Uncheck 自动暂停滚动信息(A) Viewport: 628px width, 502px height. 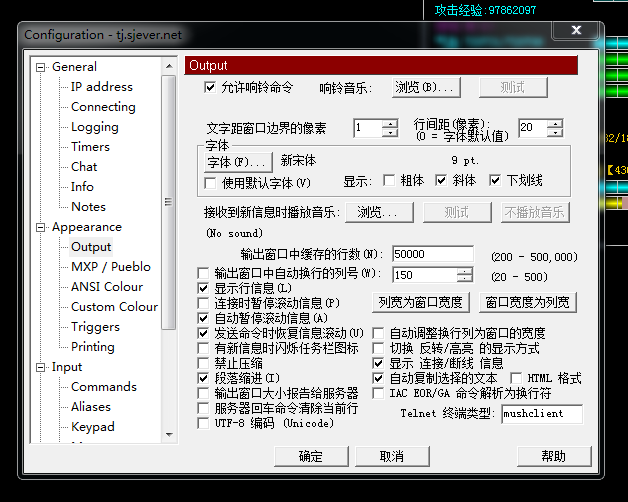[x=203, y=319]
